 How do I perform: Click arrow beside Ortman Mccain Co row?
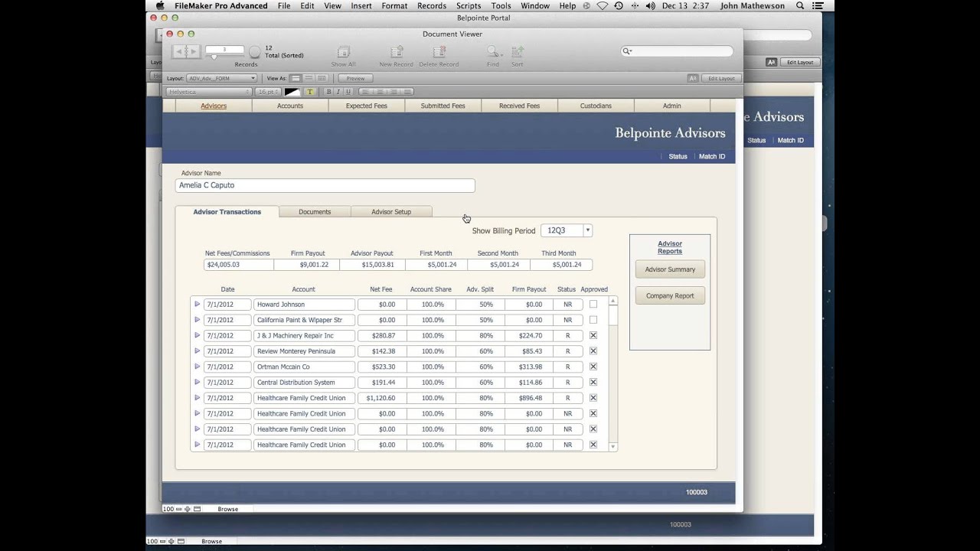(197, 366)
